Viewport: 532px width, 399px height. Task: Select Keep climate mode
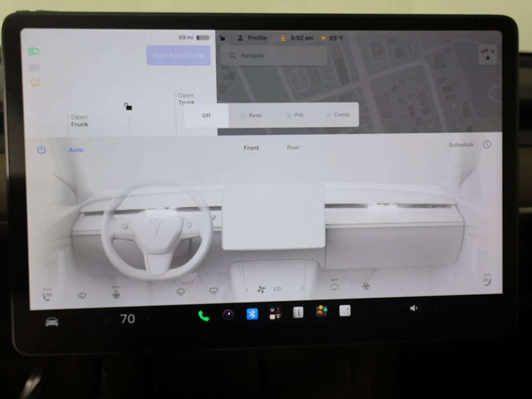point(251,115)
